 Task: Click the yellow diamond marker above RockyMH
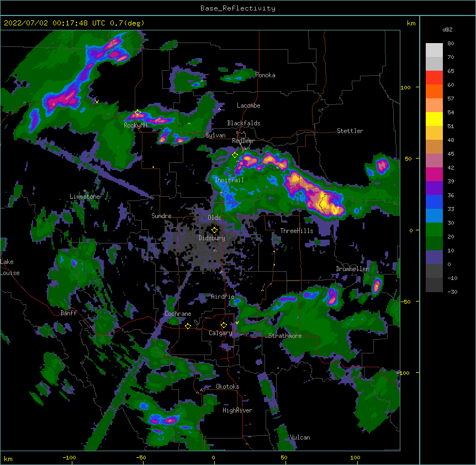(137, 113)
